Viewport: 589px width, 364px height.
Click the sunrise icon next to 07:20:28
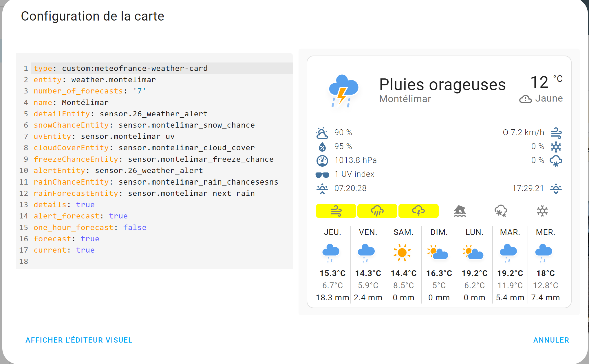(322, 189)
